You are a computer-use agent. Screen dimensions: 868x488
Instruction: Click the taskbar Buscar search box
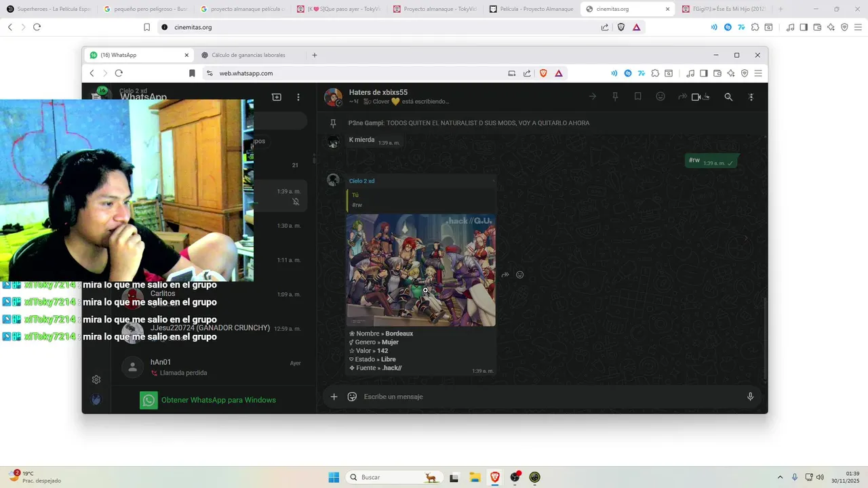pyautogui.click(x=393, y=477)
